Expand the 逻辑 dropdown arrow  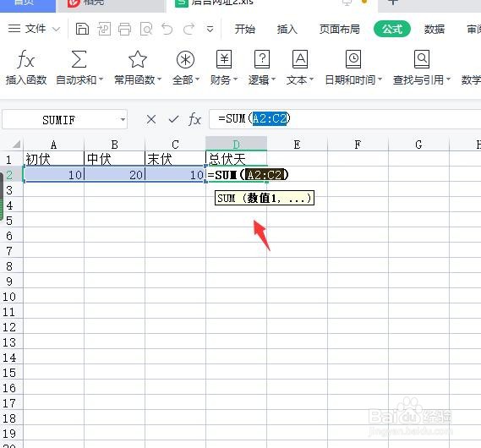pyautogui.click(x=273, y=79)
